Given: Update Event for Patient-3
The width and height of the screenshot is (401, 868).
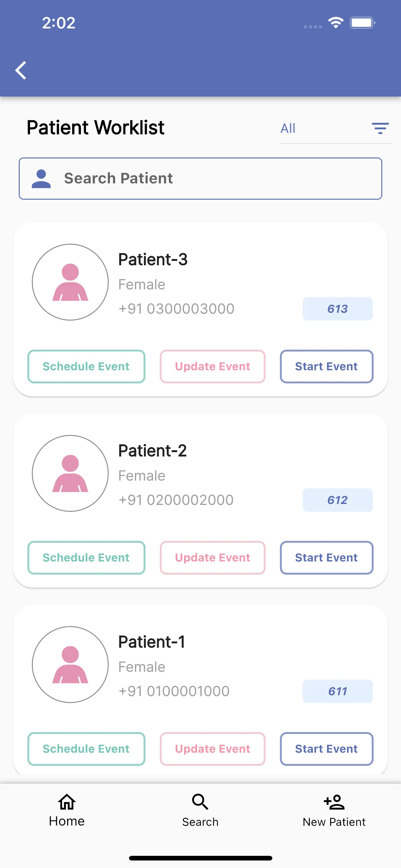Looking at the screenshot, I should (212, 366).
